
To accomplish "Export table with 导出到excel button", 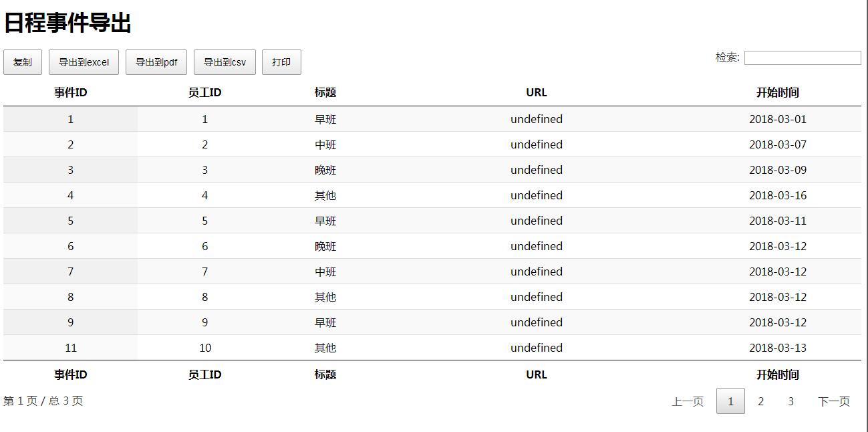I will [84, 62].
